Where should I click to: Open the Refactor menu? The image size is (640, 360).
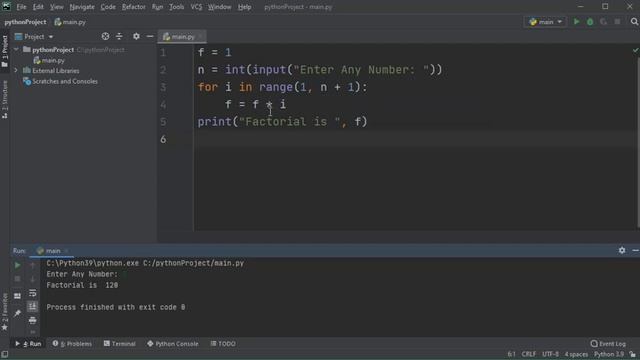(x=133, y=7)
